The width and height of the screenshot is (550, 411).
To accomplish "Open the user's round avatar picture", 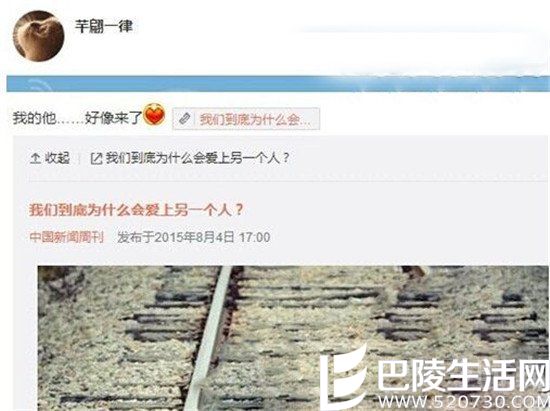I will (39, 36).
